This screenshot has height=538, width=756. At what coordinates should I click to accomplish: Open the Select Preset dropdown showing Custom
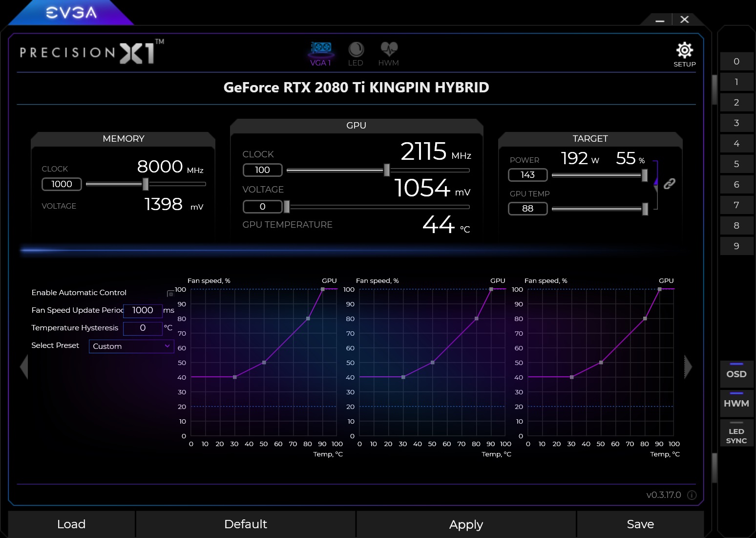click(131, 346)
